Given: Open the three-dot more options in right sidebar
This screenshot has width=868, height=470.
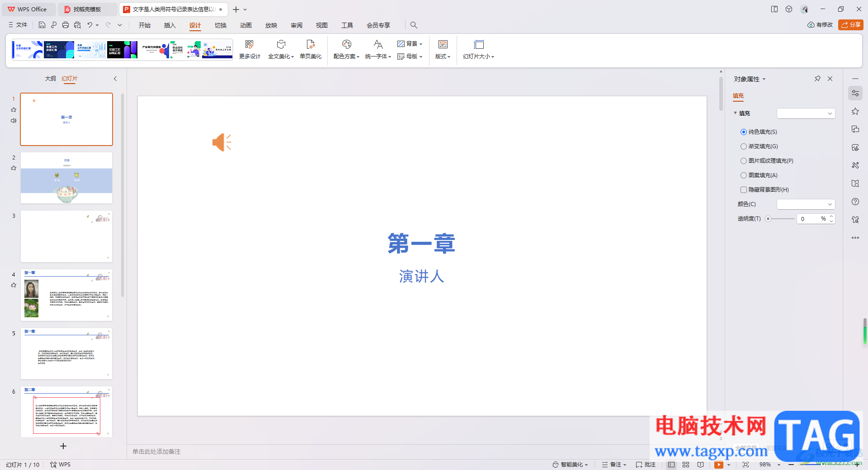Looking at the screenshot, I should pyautogui.click(x=855, y=238).
